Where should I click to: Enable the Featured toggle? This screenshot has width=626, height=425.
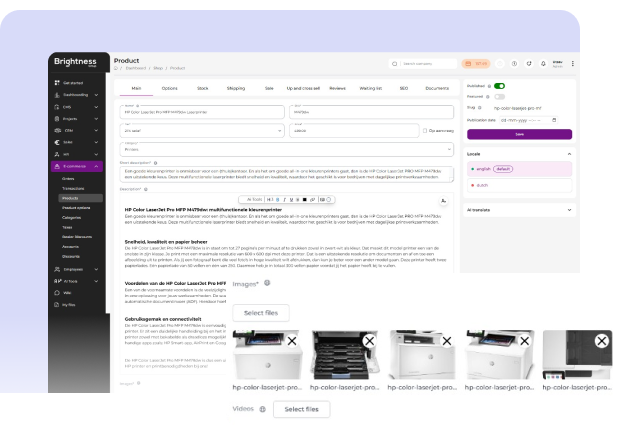[499, 97]
